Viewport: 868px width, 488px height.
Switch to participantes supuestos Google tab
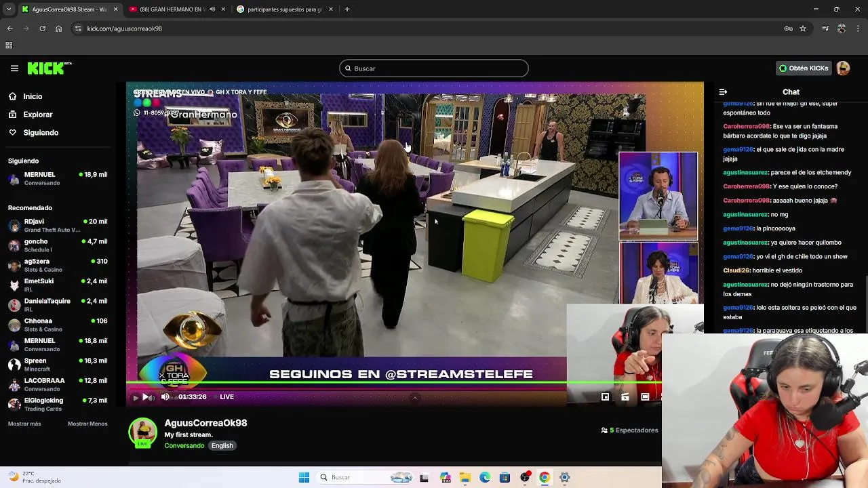pos(285,9)
